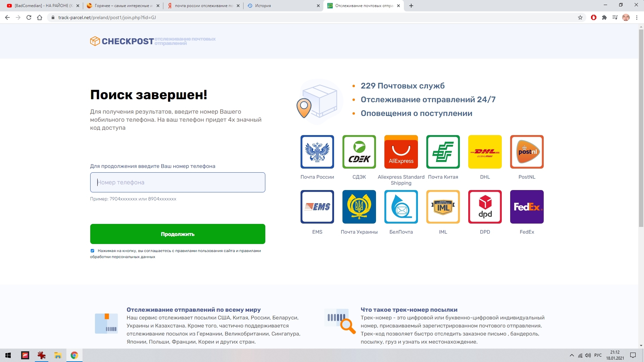The image size is (644, 362).
Task: Click the IML carrier icon
Action: click(443, 207)
